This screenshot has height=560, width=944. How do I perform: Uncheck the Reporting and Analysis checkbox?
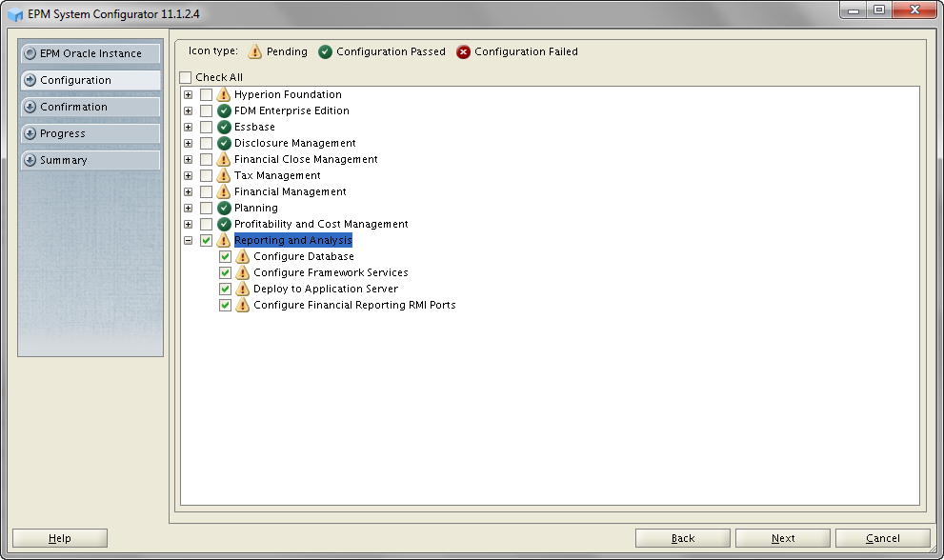206,240
